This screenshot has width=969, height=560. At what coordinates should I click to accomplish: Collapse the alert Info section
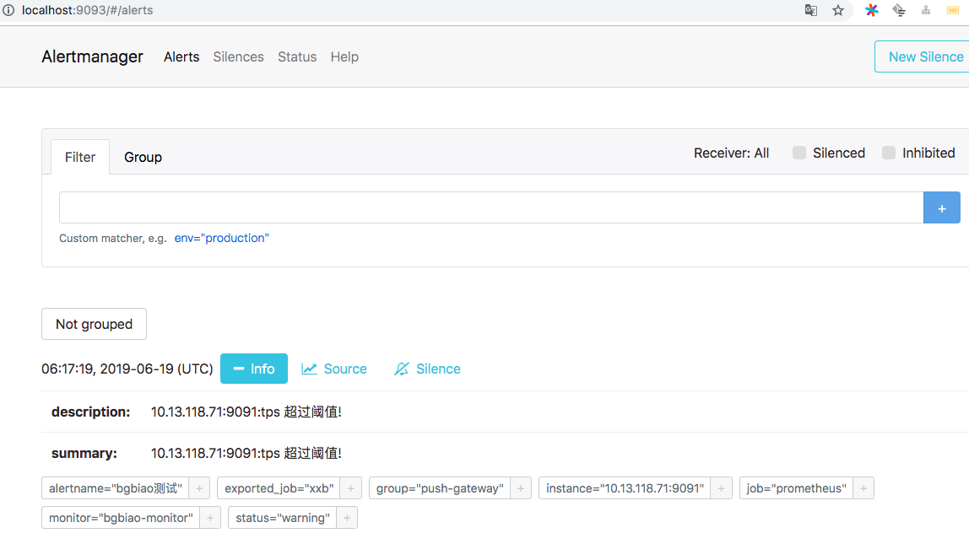pyautogui.click(x=254, y=369)
